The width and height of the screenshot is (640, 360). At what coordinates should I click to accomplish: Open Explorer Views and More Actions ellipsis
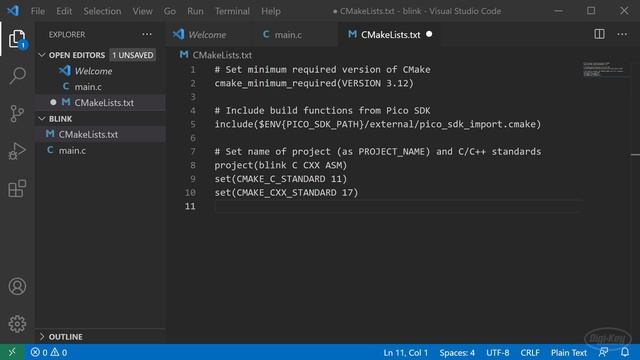point(147,34)
